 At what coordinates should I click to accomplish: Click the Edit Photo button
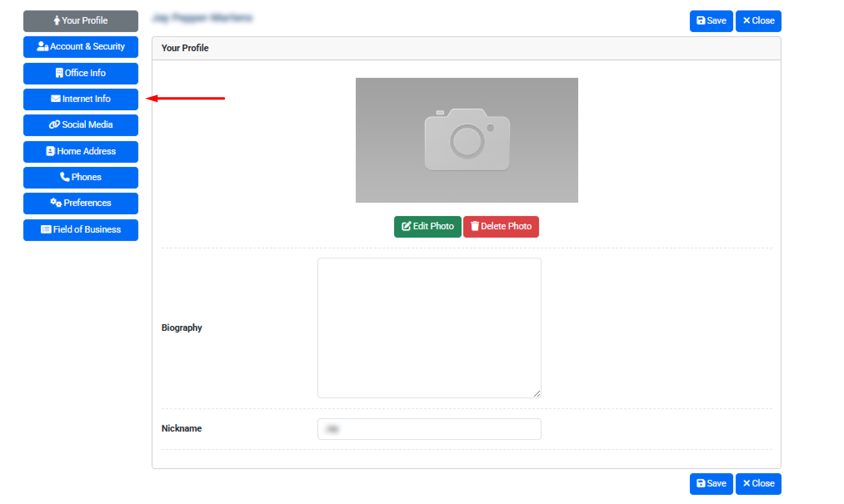coord(427,226)
